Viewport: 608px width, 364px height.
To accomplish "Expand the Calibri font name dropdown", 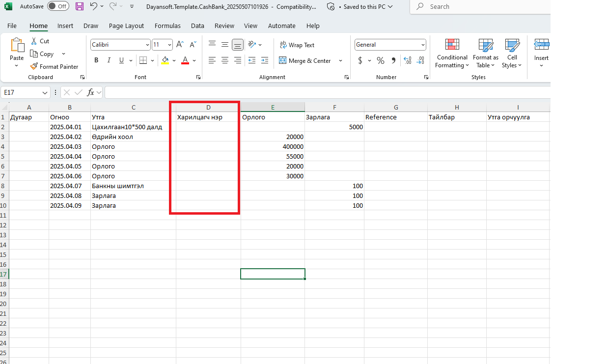I will [x=147, y=45].
